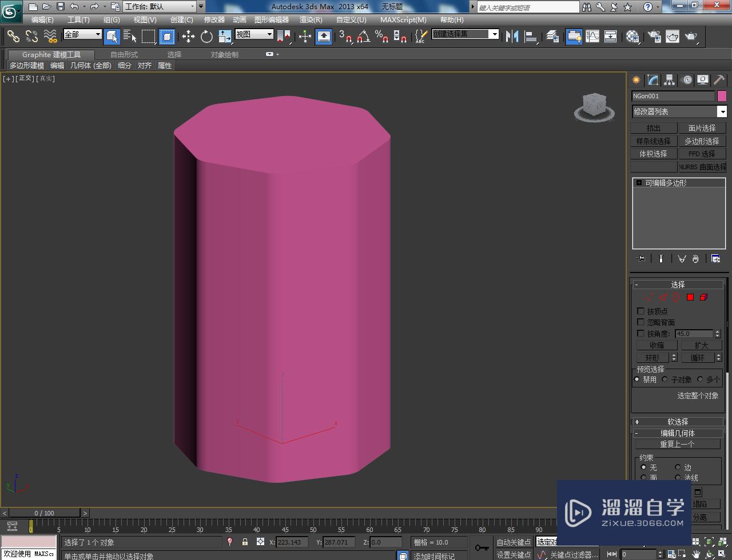Image resolution: width=732 pixels, height=560 pixels.
Task: Click the 收缩 selection button
Action: coord(657,345)
